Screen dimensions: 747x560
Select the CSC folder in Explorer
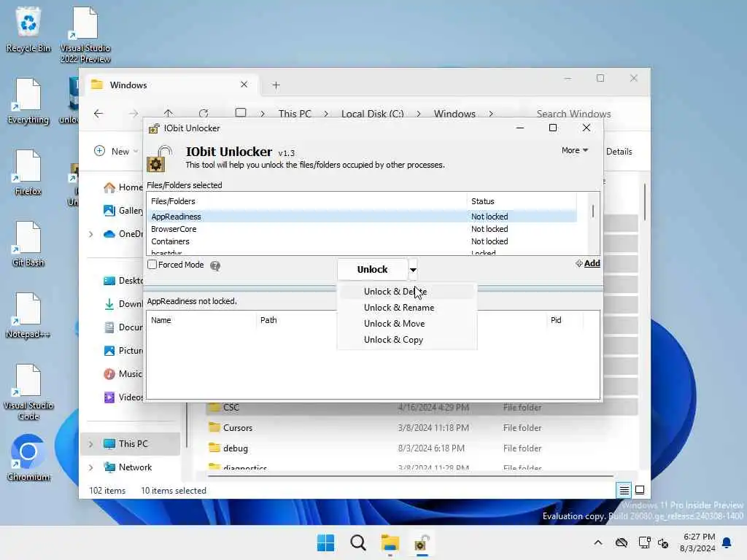tap(422, 408)
